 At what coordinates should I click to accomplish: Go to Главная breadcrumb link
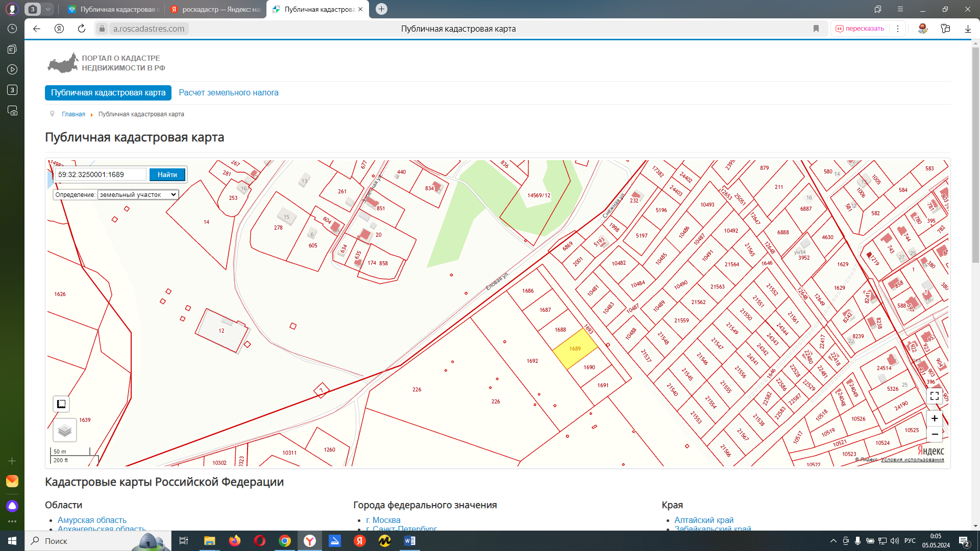click(x=73, y=114)
